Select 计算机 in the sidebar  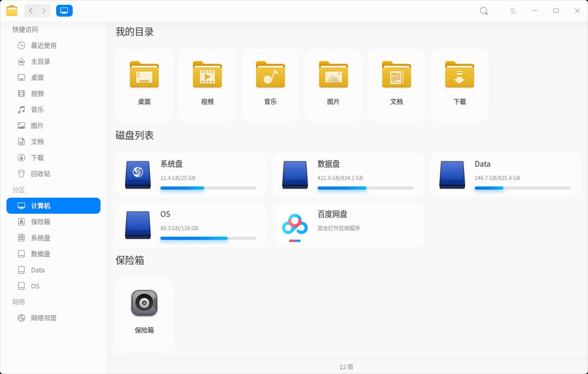pos(53,206)
